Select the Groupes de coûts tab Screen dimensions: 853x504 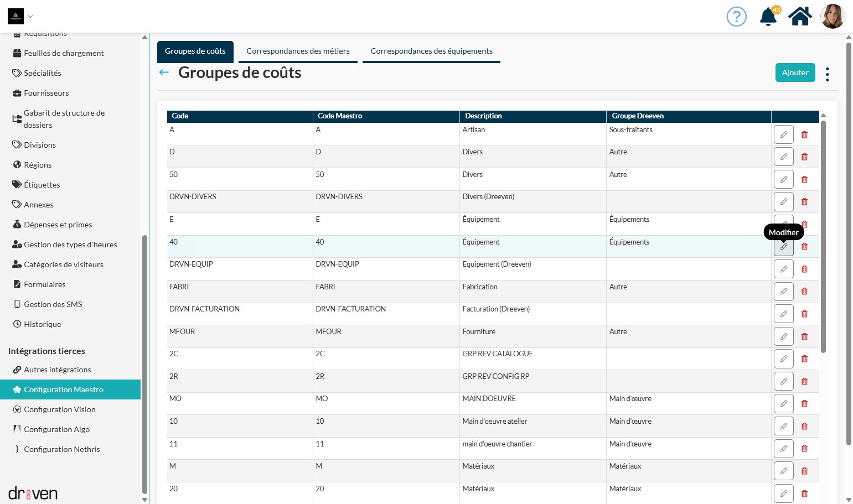coord(195,51)
